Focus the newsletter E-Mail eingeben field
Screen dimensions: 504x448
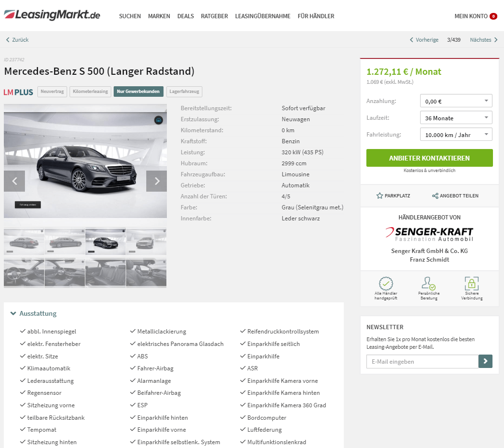point(422,362)
